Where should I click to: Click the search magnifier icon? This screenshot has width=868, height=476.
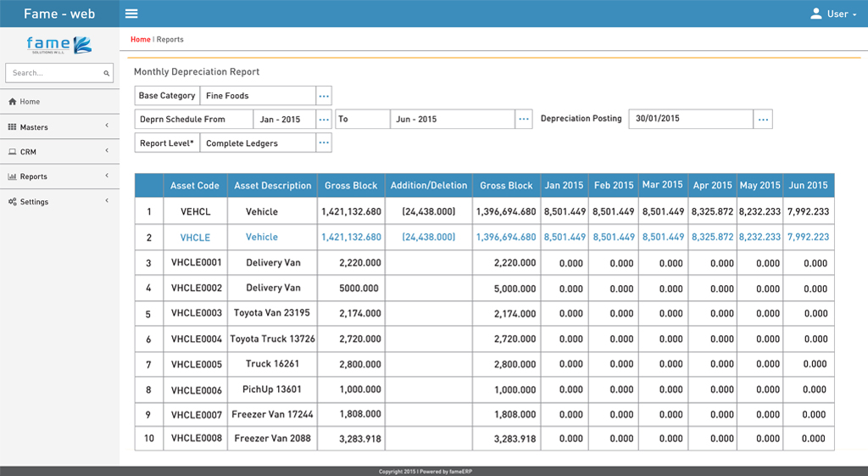[x=106, y=73]
